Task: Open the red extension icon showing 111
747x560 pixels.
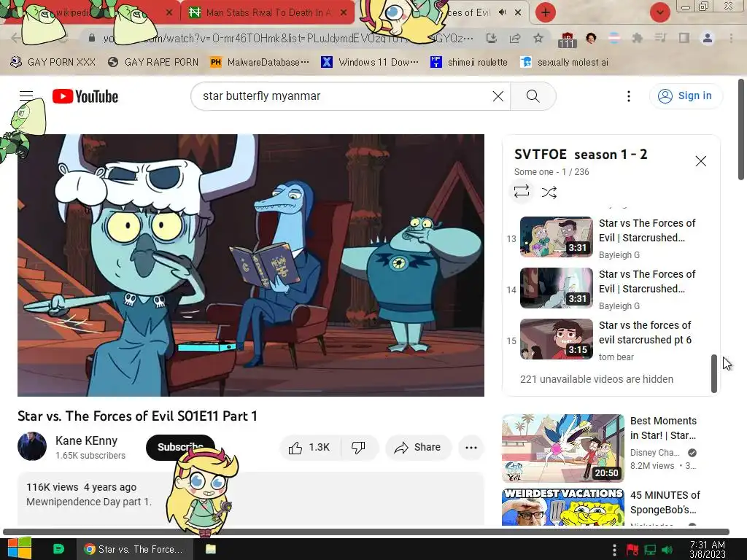Action: 567,39
